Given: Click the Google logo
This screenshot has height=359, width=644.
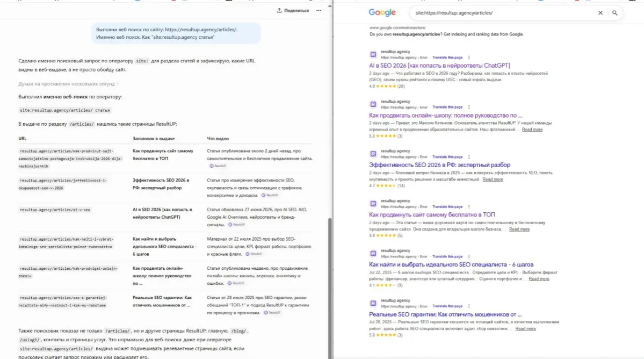Looking at the screenshot, I should tap(382, 13).
